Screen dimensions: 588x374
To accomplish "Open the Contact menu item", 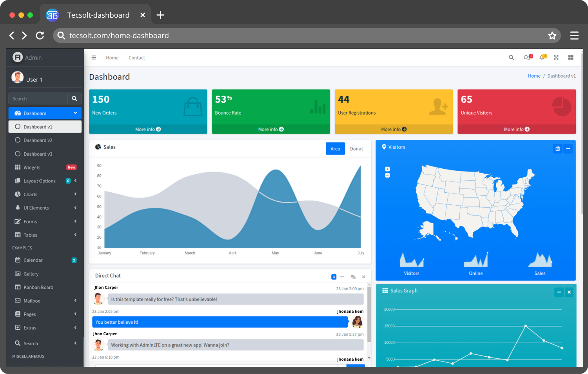I will pos(136,58).
